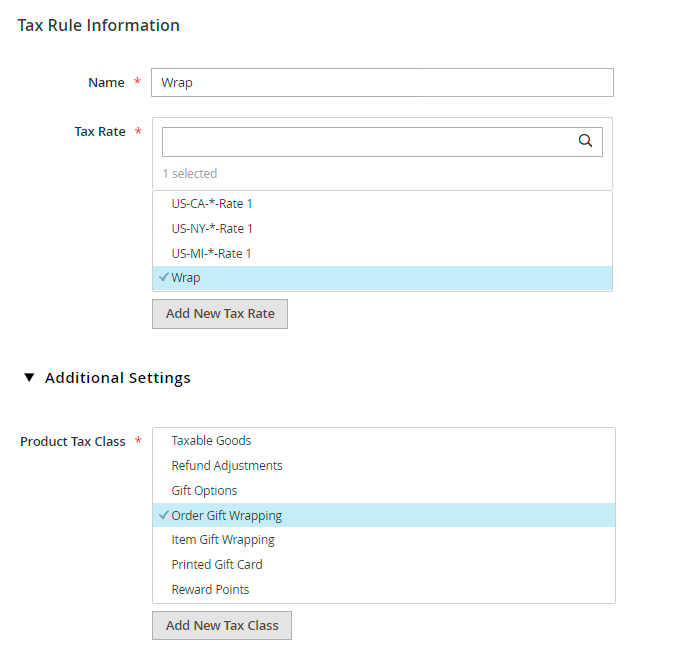The width and height of the screenshot is (682, 662).
Task: Click the Tax Rate search field
Action: pyautogui.click(x=368, y=142)
